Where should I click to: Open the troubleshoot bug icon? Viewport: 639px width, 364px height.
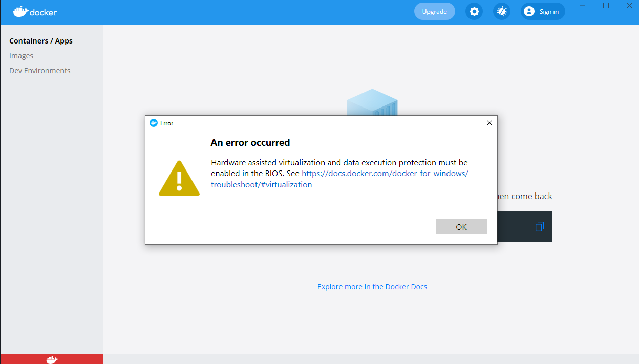(x=502, y=11)
